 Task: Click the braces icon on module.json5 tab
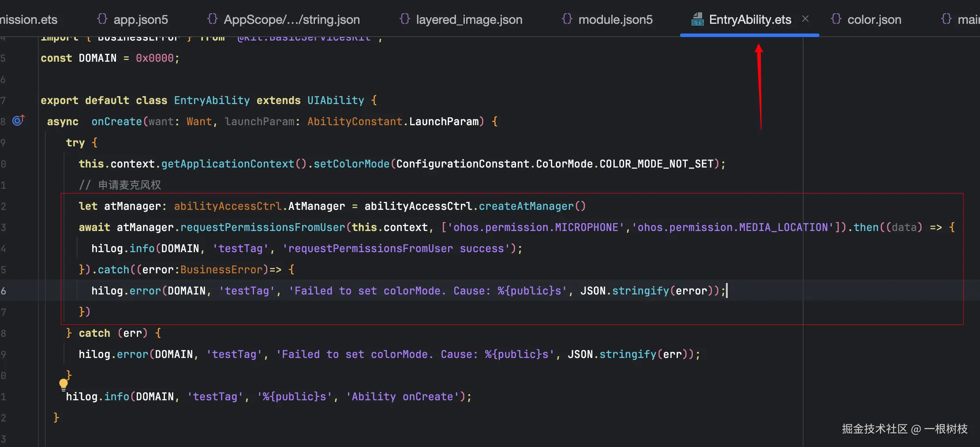pyautogui.click(x=567, y=19)
